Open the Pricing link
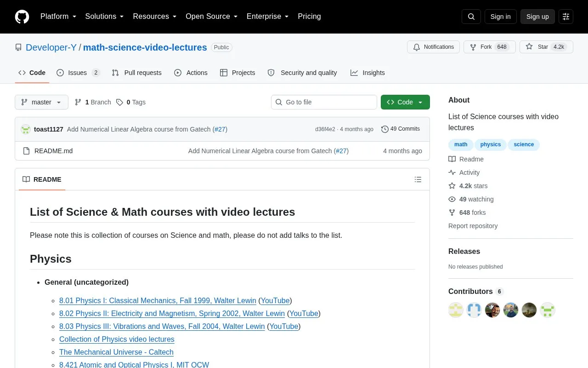The image size is (588, 368). tap(309, 17)
